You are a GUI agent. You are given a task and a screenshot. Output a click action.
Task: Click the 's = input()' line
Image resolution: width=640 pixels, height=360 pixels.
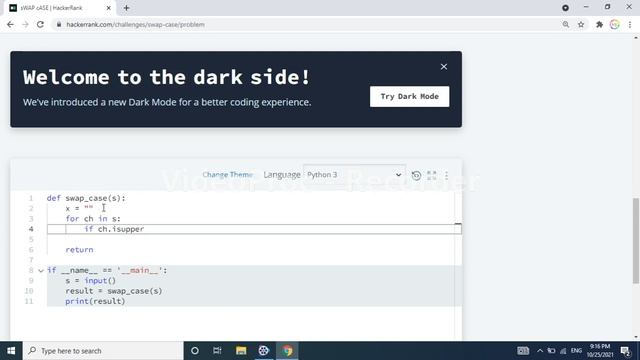(91, 281)
